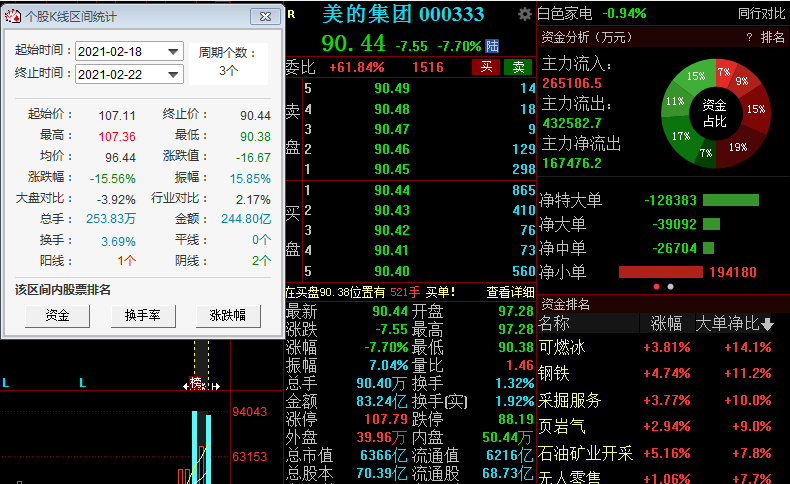Click the 19% dark red donut segment
The width and height of the screenshot is (790, 484).
tap(738, 147)
